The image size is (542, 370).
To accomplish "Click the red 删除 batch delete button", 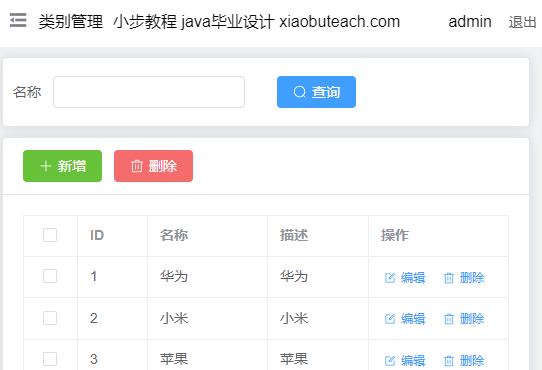I will 153,166.
